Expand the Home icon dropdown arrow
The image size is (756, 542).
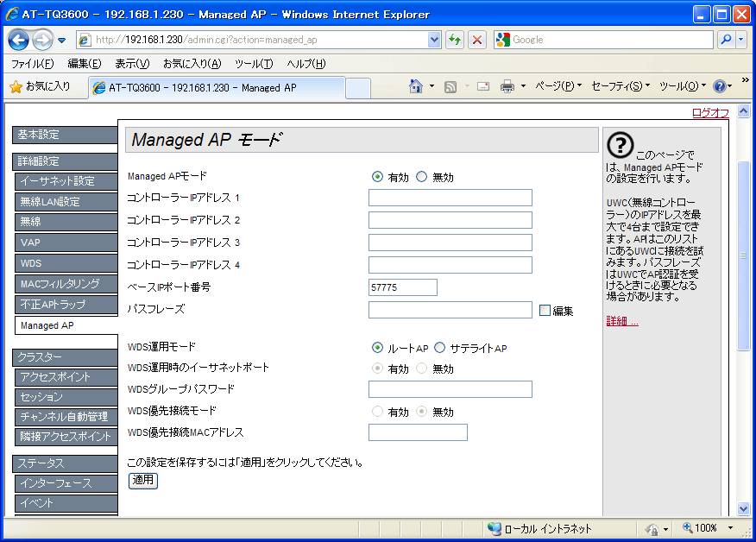[x=432, y=86]
